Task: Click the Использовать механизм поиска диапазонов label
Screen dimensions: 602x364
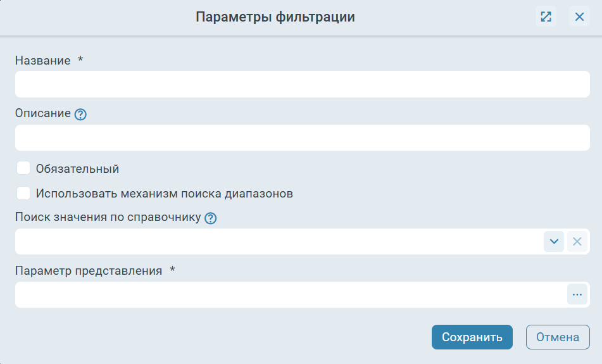Action: (165, 194)
